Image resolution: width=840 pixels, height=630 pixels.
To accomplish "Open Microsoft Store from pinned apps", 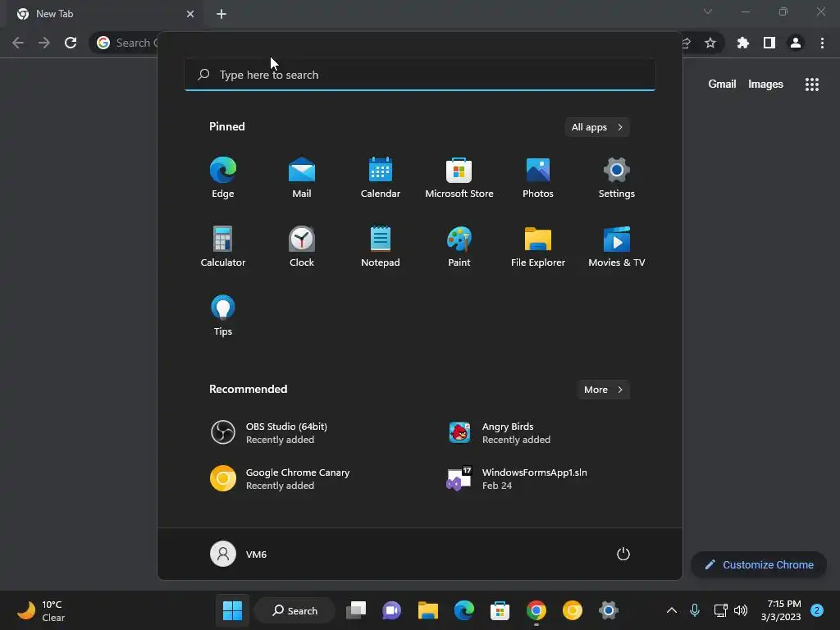I will pos(459,177).
